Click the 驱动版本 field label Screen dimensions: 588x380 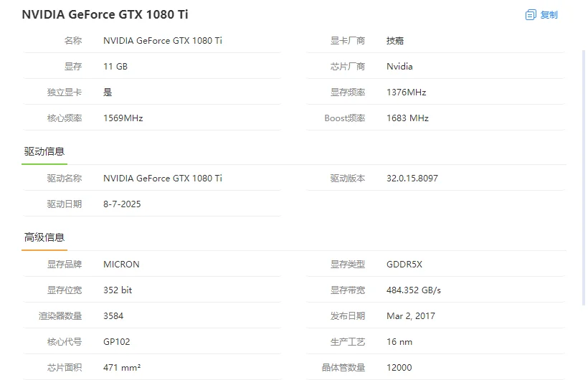point(347,179)
